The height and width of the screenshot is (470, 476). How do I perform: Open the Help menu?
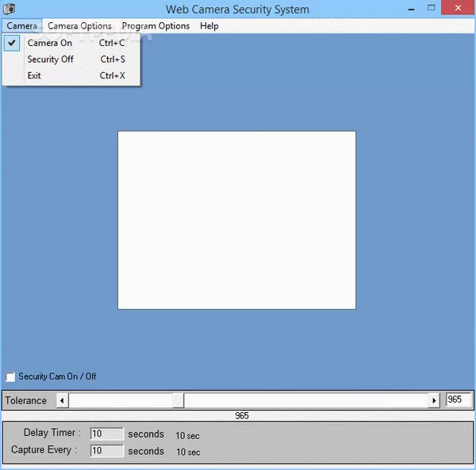pos(209,26)
